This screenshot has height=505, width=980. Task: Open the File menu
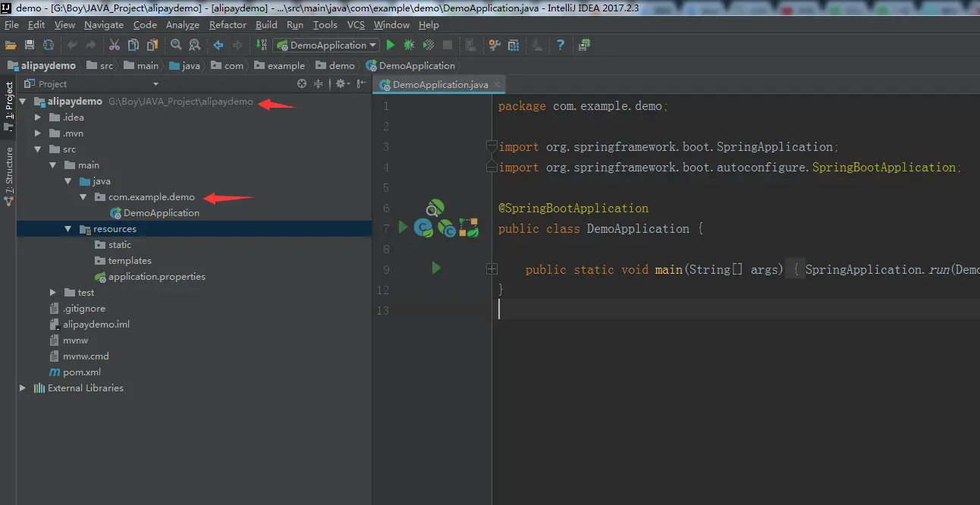(11, 25)
